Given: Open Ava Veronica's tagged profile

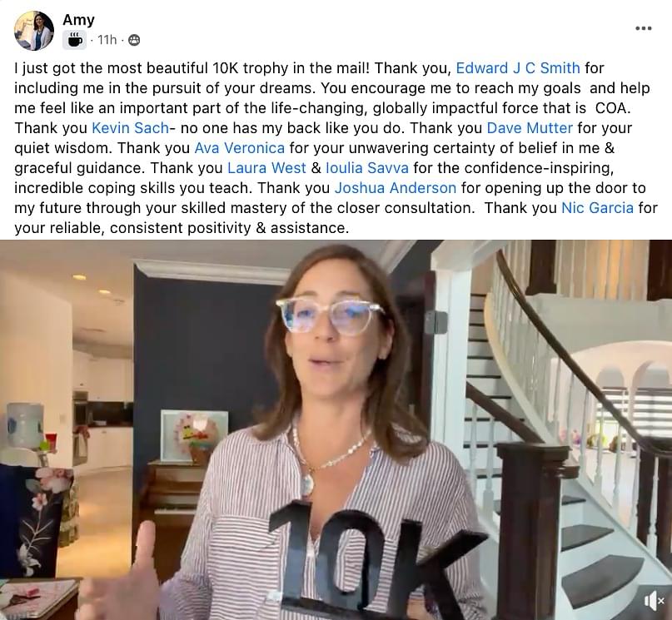Looking at the screenshot, I should 240,148.
